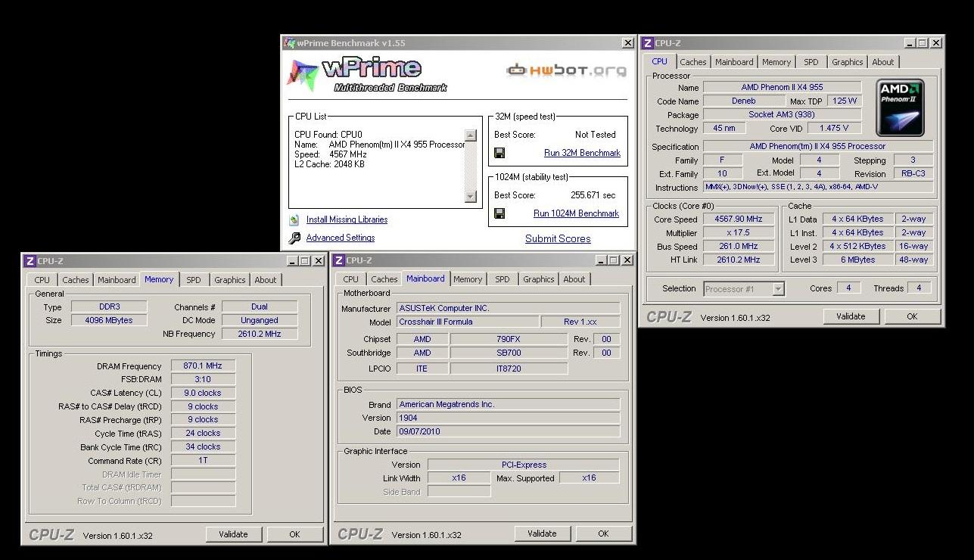Open About tab in CPU window
974x560 pixels.
tap(882, 62)
